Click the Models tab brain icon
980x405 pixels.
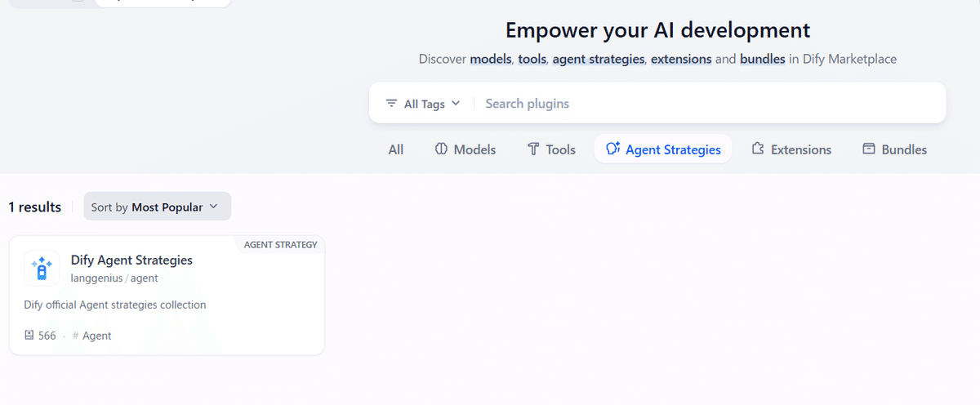441,149
